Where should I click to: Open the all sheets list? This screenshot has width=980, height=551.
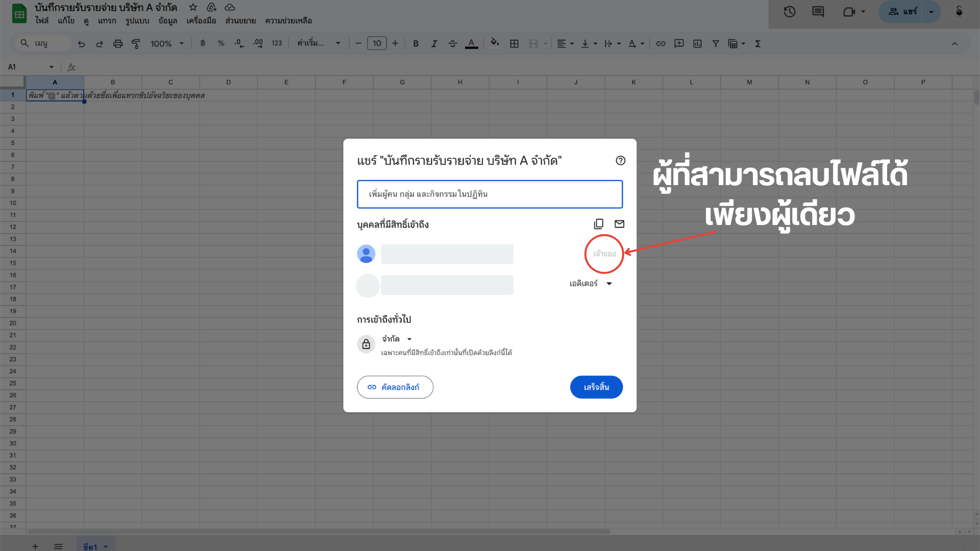click(58, 546)
